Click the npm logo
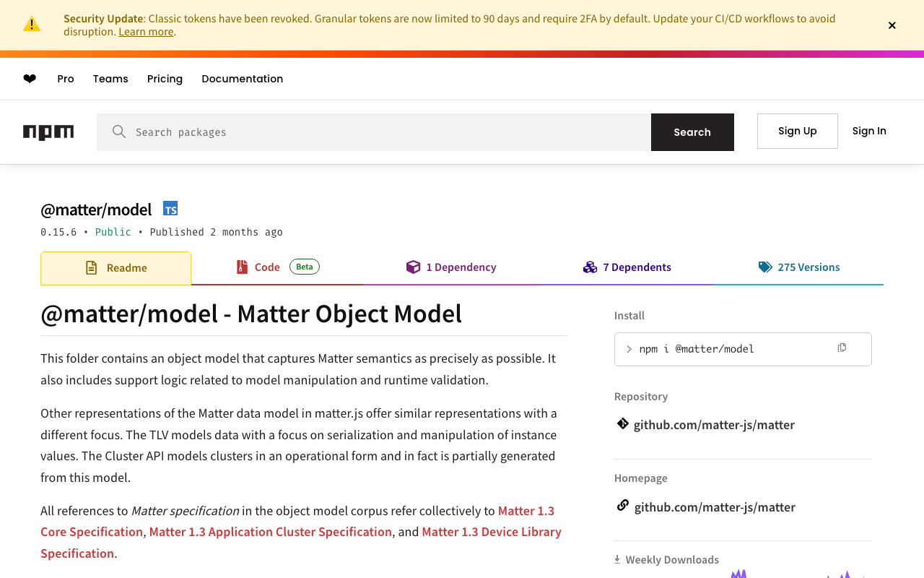This screenshot has width=924, height=578. pyautogui.click(x=48, y=132)
